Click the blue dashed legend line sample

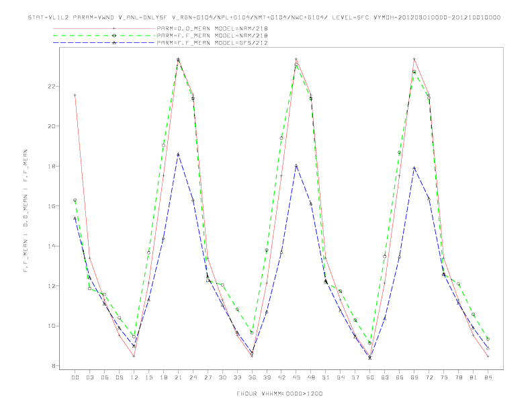pyautogui.click(x=104, y=43)
